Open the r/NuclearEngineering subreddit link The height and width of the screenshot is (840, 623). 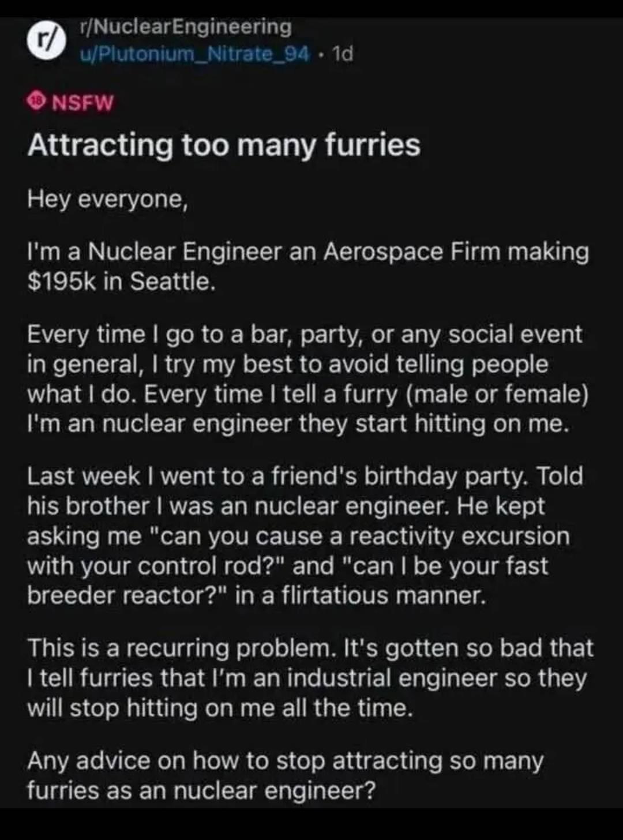coord(185,27)
